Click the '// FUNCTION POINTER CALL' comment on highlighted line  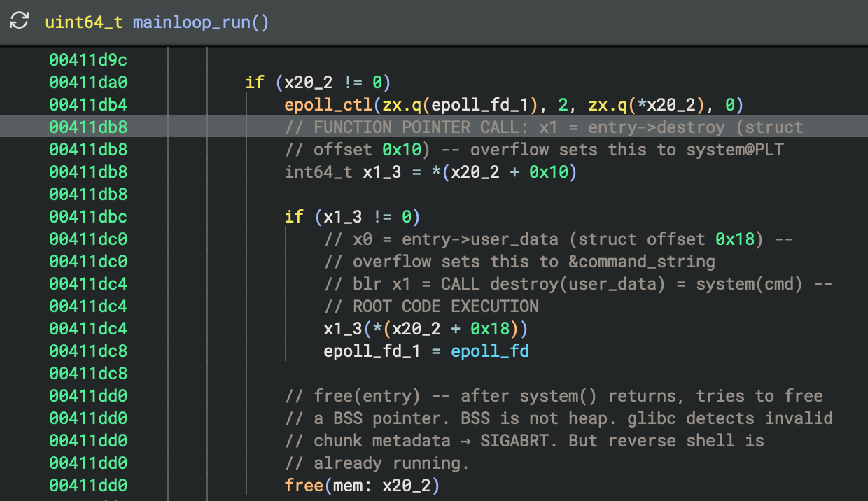pyautogui.click(x=544, y=127)
